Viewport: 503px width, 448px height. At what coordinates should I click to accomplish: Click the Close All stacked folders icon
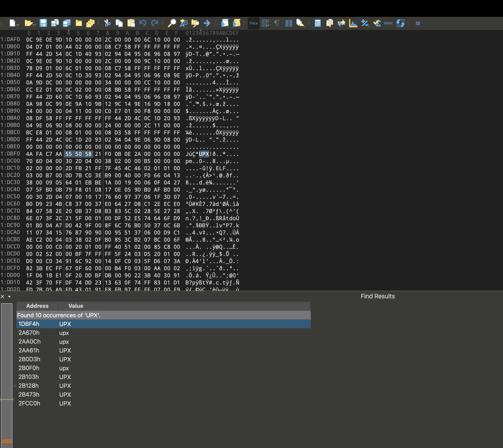point(90,23)
